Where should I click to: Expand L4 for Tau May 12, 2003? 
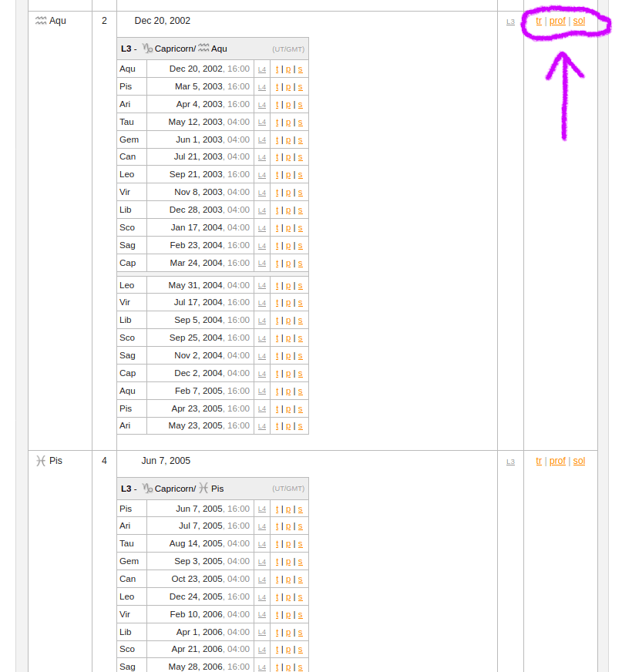tap(262, 123)
